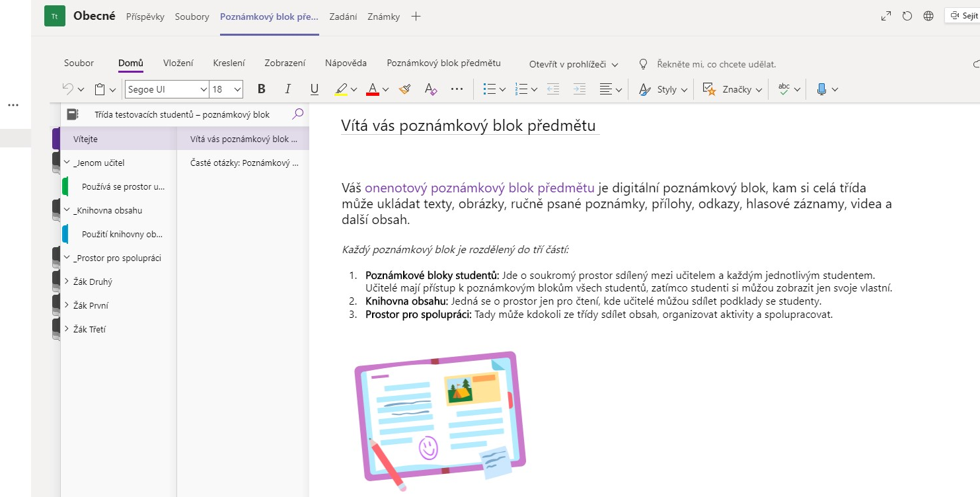The width and height of the screenshot is (980, 497).
Task: Open the font size 18 box
Action: tap(227, 89)
